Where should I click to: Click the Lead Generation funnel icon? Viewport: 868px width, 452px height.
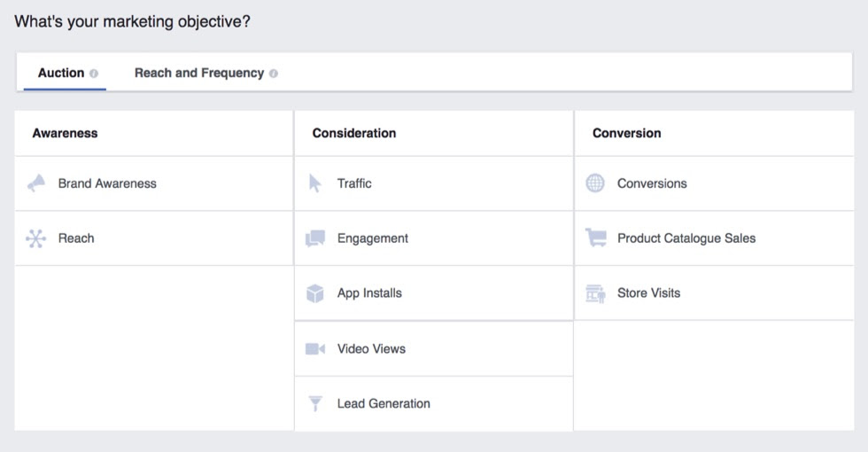(x=315, y=403)
